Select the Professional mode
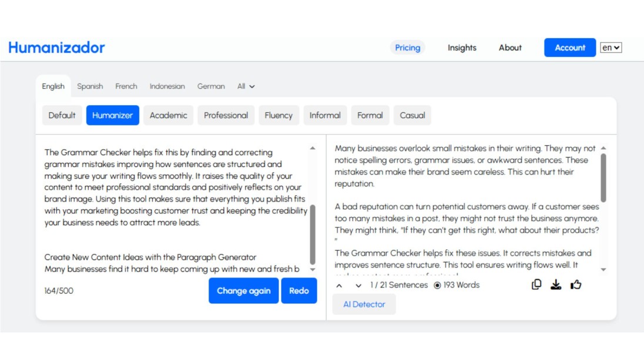Screen dimensions: 644x362 [226, 115]
